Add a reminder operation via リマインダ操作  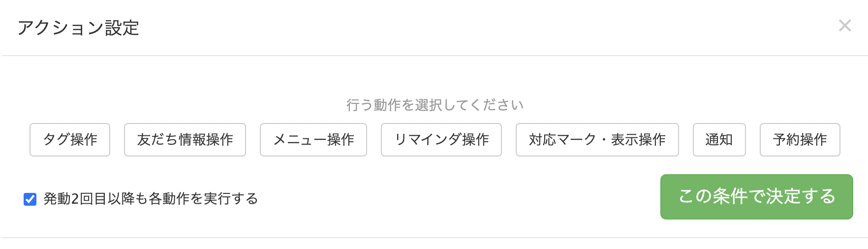click(441, 140)
